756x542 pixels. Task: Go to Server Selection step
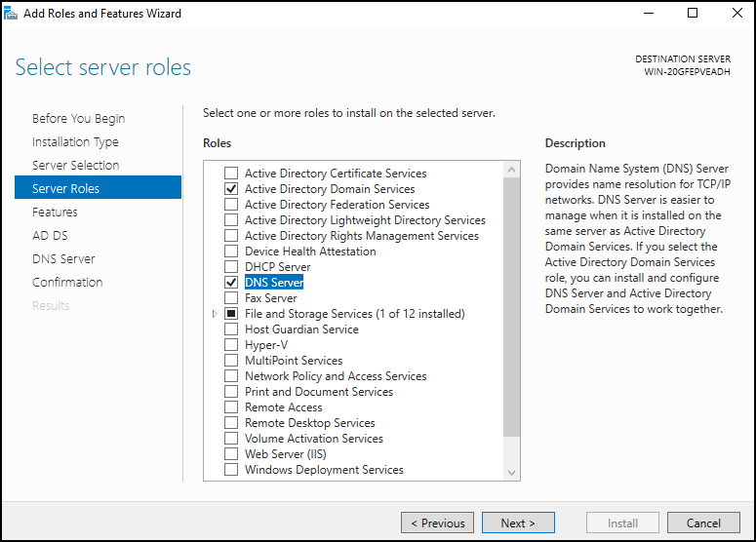point(76,166)
